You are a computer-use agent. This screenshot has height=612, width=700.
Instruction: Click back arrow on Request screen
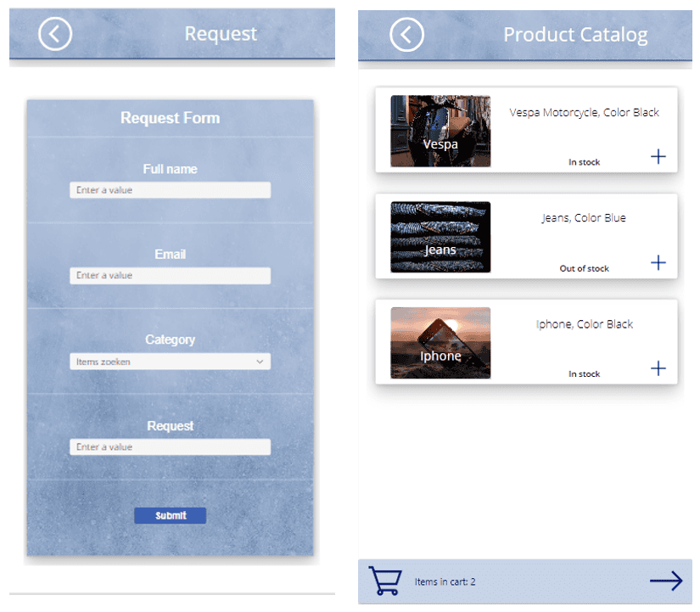pos(55,34)
